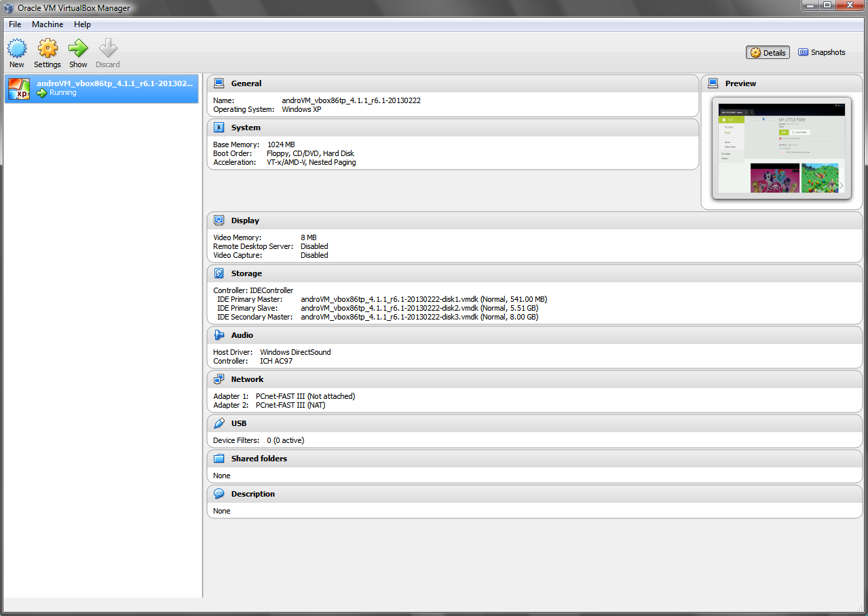Click the Preview section monitor icon

(713, 83)
